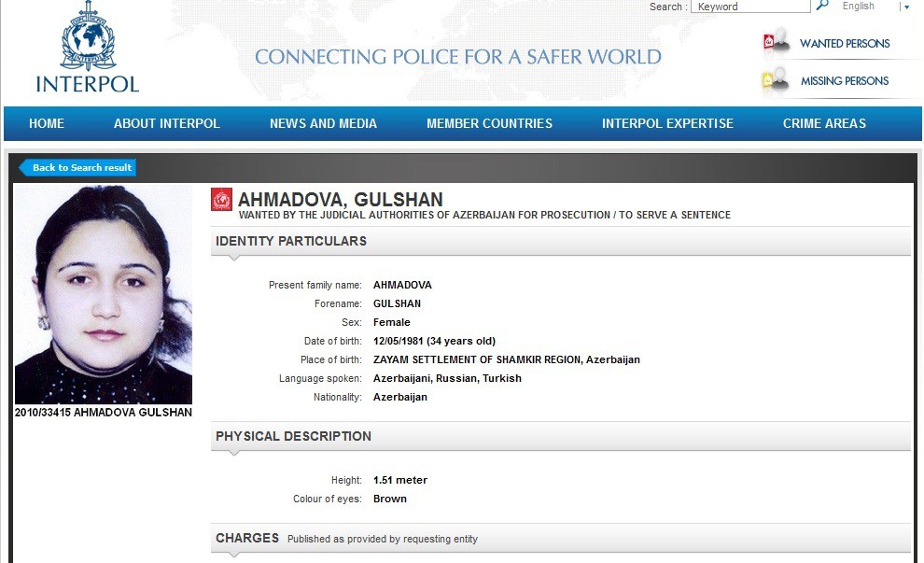Screen dimensions: 924x563
Task: Click the Missing Persons silhouette icon
Action: pos(777,80)
